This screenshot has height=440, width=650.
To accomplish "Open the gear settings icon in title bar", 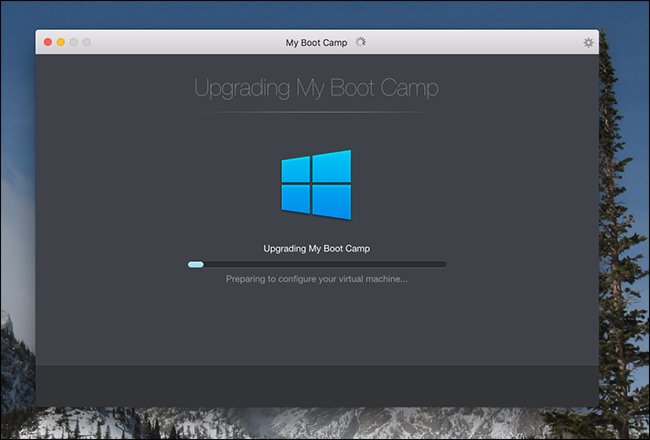I will (588, 42).
